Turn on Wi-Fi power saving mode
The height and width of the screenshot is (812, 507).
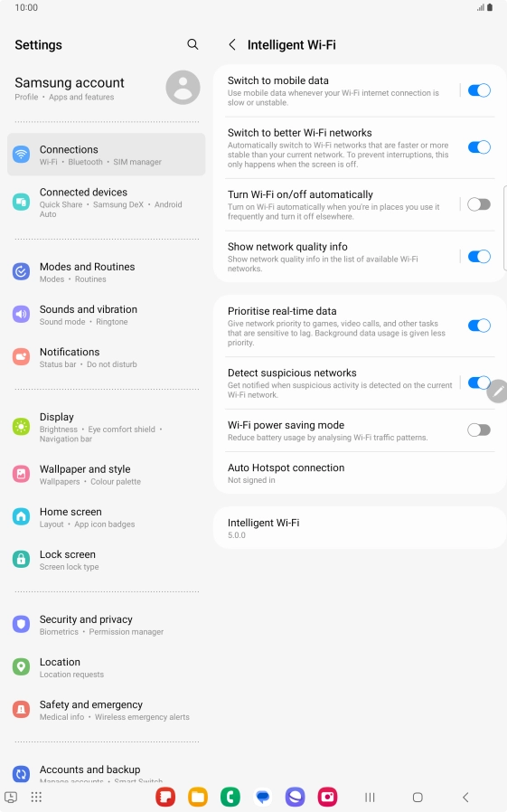pyautogui.click(x=479, y=430)
